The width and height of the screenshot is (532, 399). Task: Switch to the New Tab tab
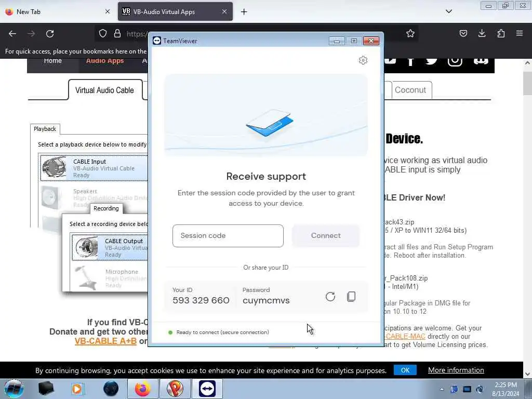[58, 12]
